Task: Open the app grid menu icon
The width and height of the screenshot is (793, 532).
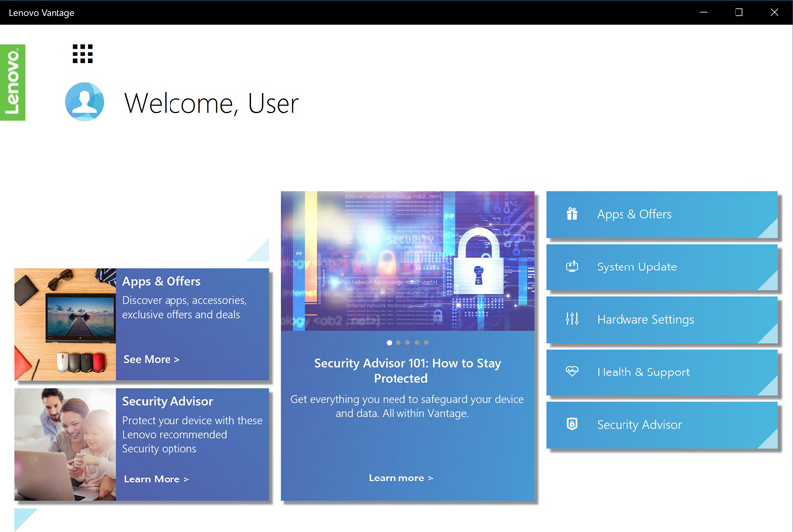Action: click(83, 53)
